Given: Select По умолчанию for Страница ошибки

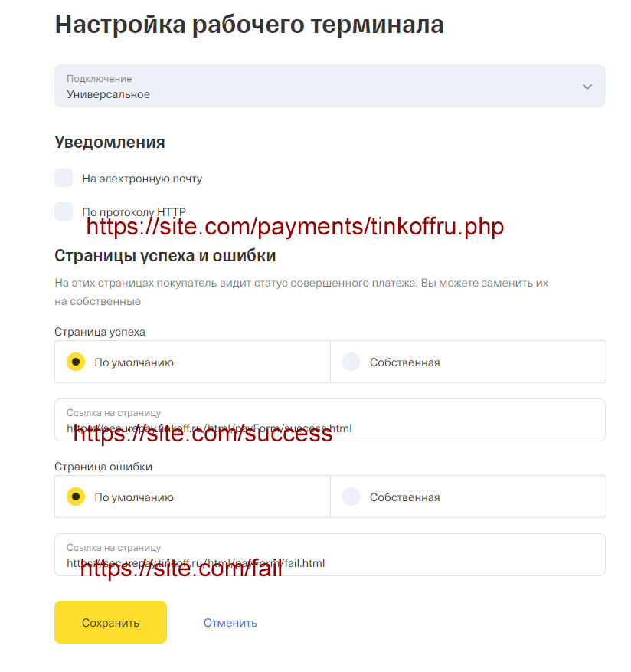Looking at the screenshot, I should point(76,497).
